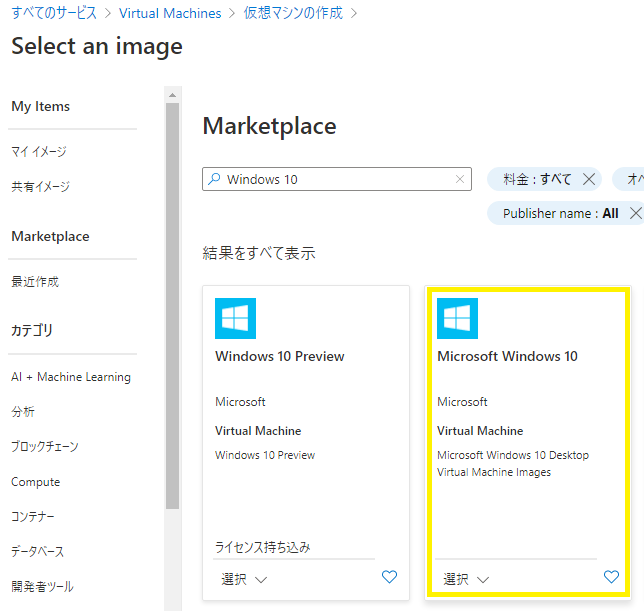The width and height of the screenshot is (644, 611).
Task: Click the Marketplace search input field
Action: 336,179
